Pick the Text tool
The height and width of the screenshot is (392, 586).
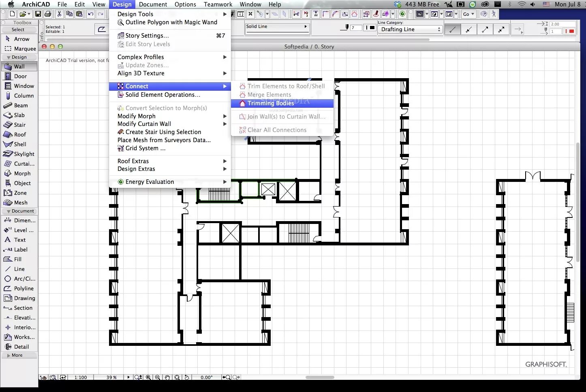(x=19, y=240)
